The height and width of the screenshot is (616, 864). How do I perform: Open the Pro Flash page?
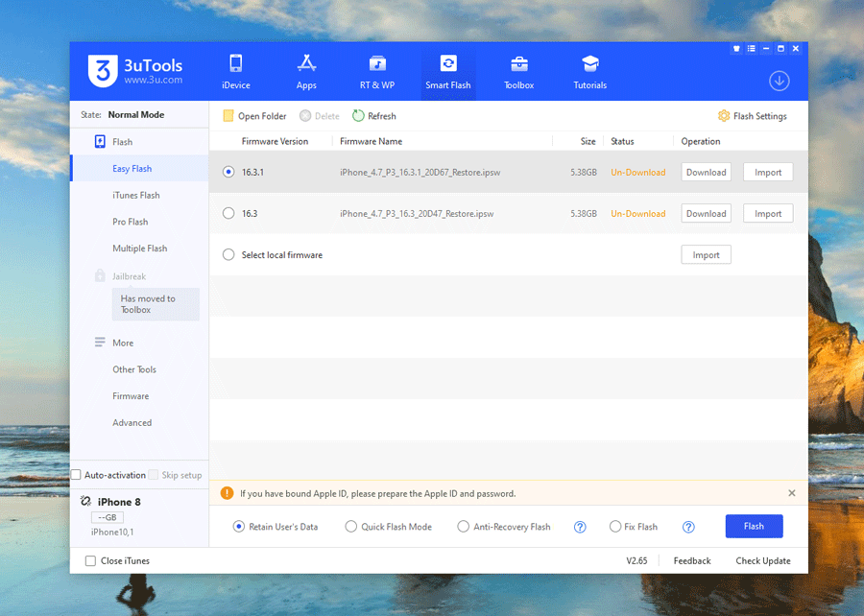(131, 223)
